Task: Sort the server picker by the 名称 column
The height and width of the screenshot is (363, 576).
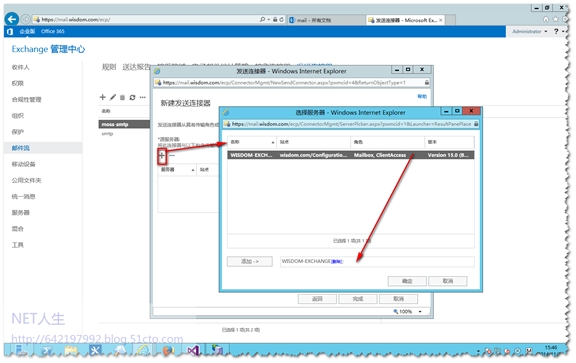Action: click(x=252, y=142)
